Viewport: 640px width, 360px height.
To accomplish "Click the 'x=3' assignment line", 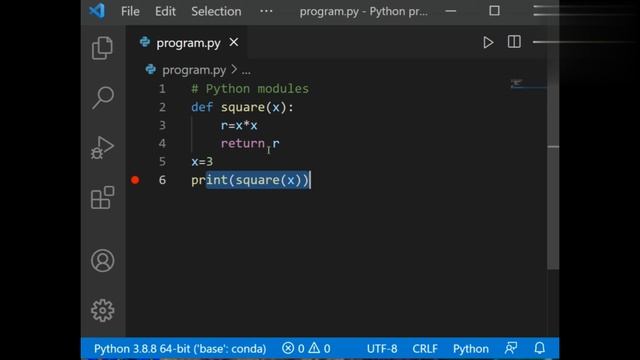I will pyautogui.click(x=202, y=162).
